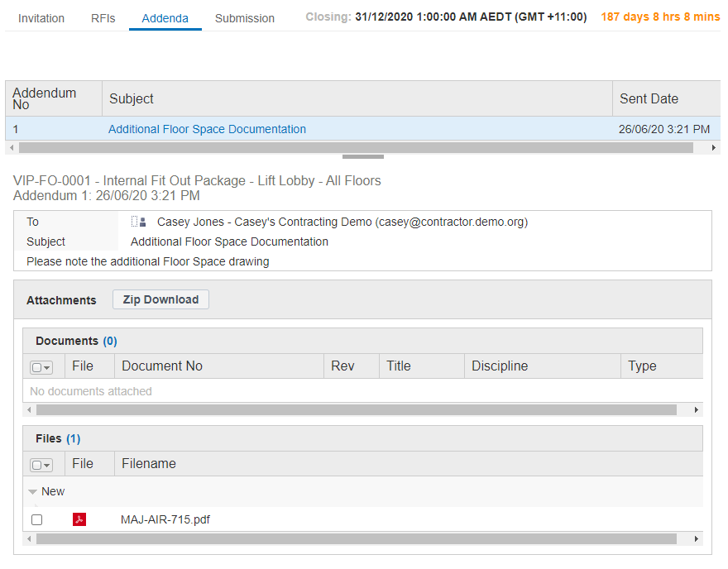Click the contact icon beside Casey Jones
The height and width of the screenshot is (569, 728).
139,222
